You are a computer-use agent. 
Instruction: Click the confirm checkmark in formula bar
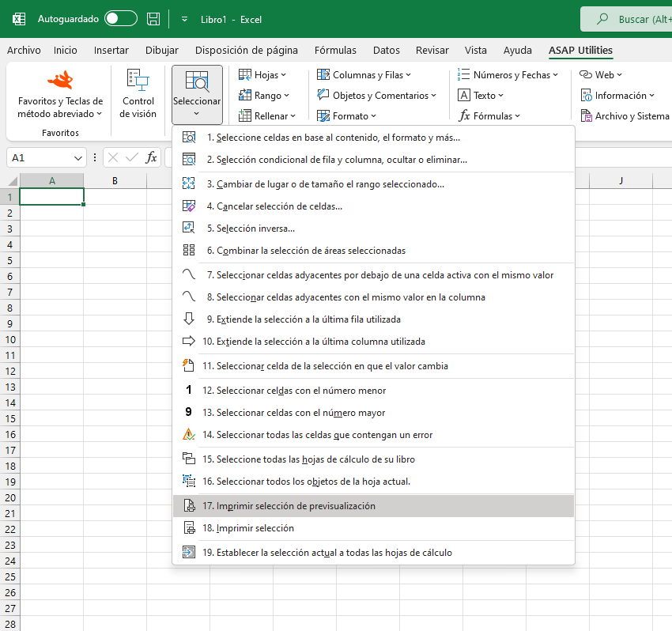[x=132, y=158]
